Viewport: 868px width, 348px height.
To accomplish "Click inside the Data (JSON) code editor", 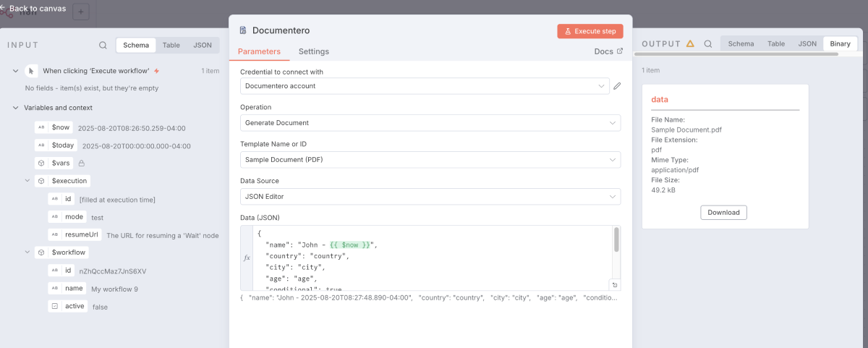I will (433, 258).
